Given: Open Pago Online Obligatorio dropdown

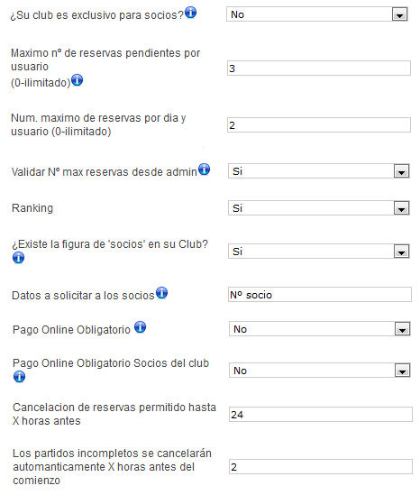Looking at the screenshot, I should 320,329.
